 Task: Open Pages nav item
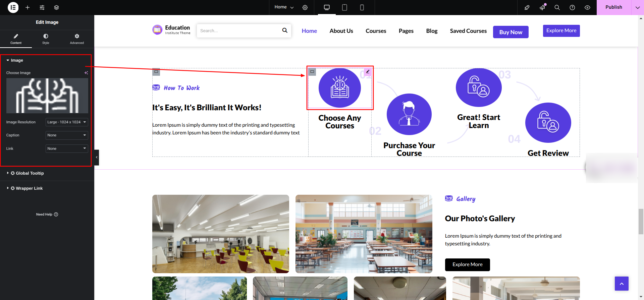pos(406,31)
